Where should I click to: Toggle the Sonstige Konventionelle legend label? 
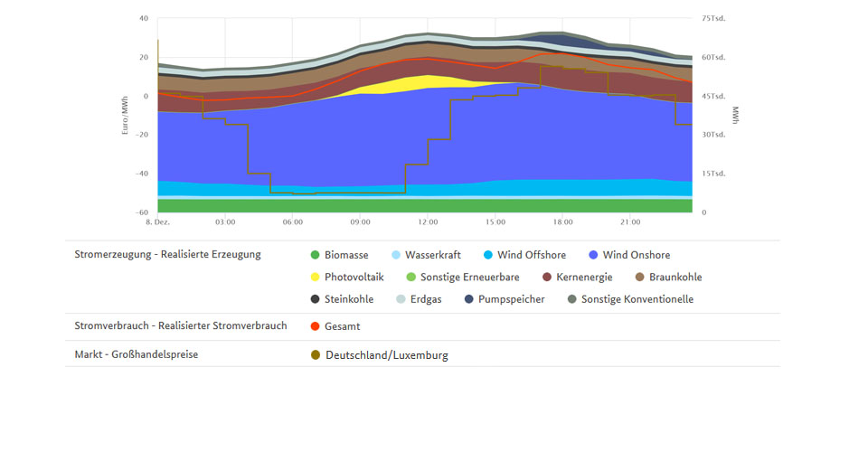point(637,299)
